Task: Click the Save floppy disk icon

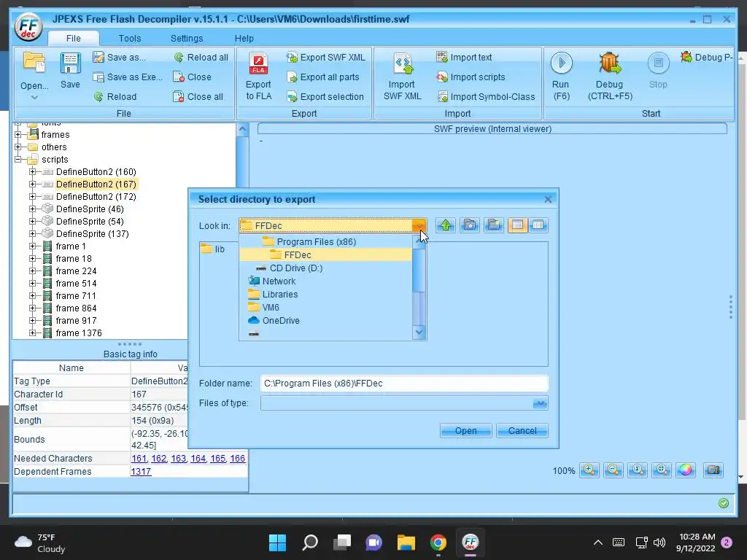Action: tap(70, 63)
